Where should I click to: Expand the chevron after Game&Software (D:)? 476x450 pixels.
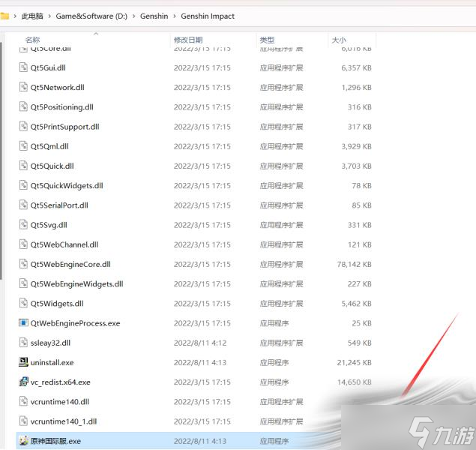134,16
